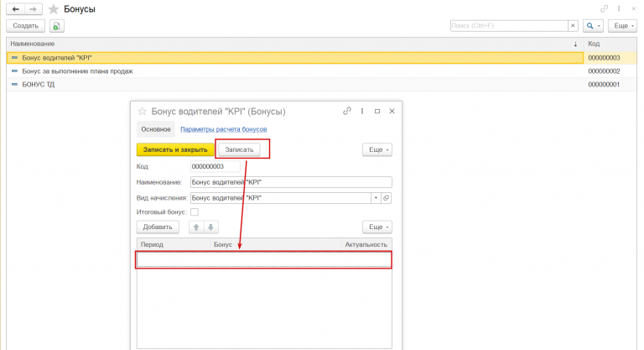Move row up with the up arrow

tap(196, 227)
